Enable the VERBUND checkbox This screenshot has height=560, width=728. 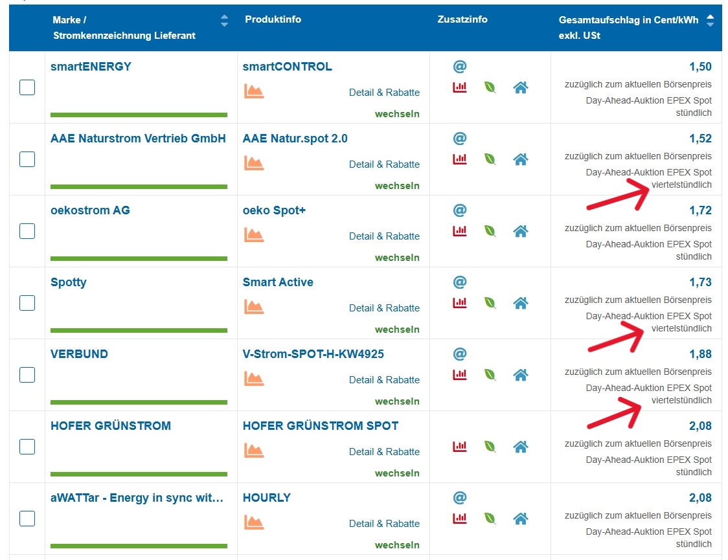coord(27,375)
